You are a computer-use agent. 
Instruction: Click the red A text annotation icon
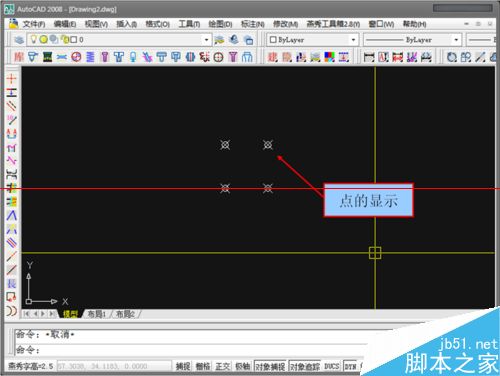pyautogui.click(x=383, y=57)
